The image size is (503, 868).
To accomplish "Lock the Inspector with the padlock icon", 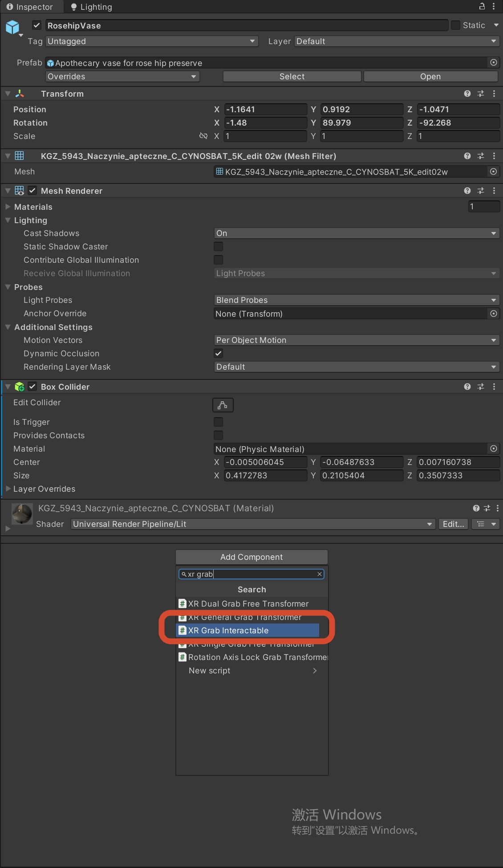I will (482, 6).
